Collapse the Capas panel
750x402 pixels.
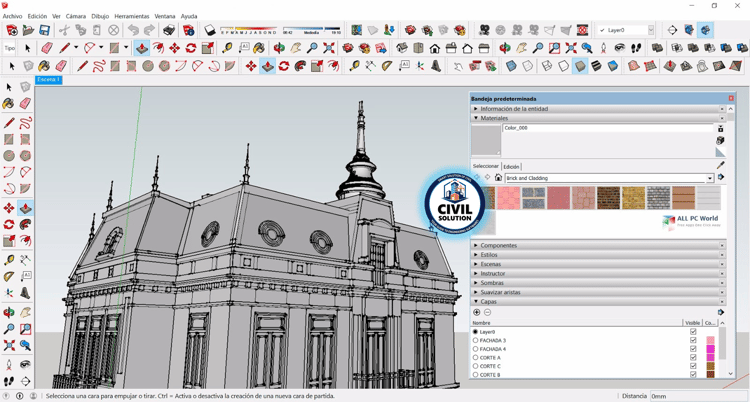(598, 302)
